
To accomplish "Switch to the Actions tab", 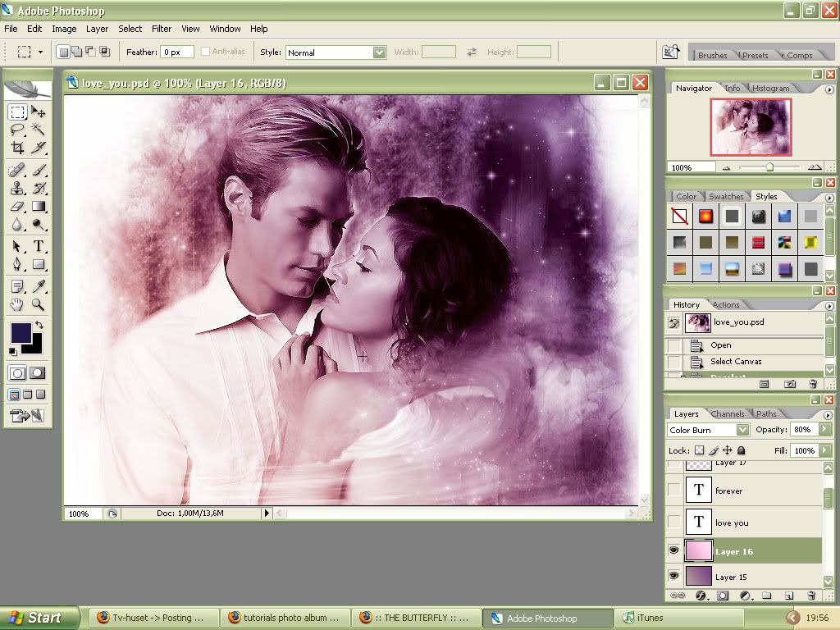I will (x=726, y=304).
